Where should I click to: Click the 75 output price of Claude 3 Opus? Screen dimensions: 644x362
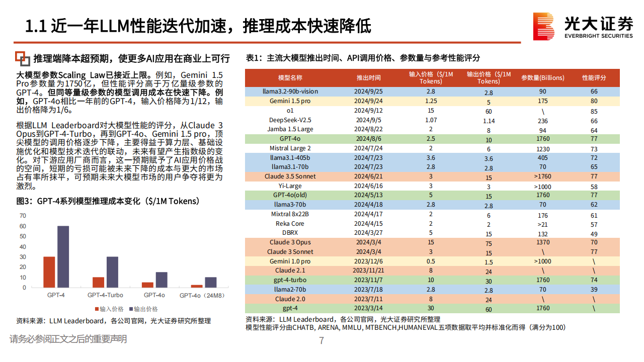(x=489, y=243)
